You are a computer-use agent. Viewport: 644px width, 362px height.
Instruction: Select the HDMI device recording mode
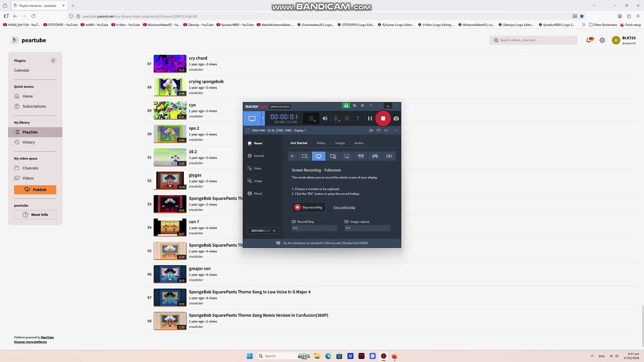click(x=361, y=156)
